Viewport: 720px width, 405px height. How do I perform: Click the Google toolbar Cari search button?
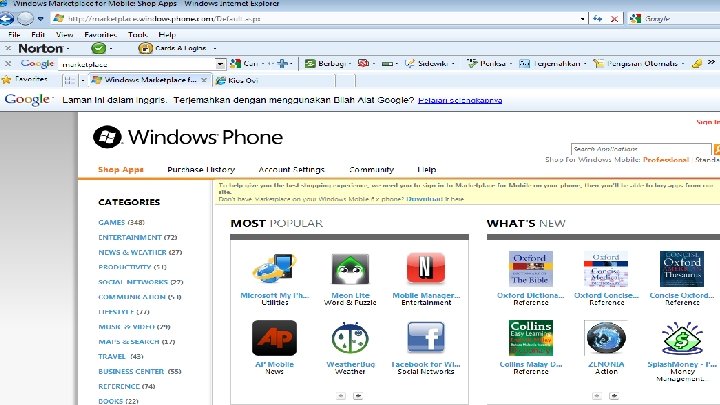click(x=244, y=63)
